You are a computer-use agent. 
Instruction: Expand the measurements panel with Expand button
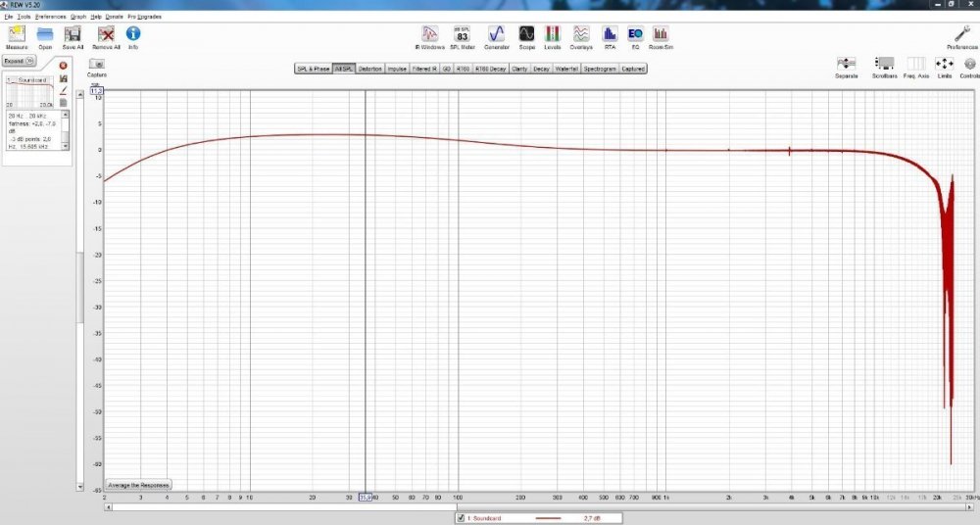pos(20,60)
